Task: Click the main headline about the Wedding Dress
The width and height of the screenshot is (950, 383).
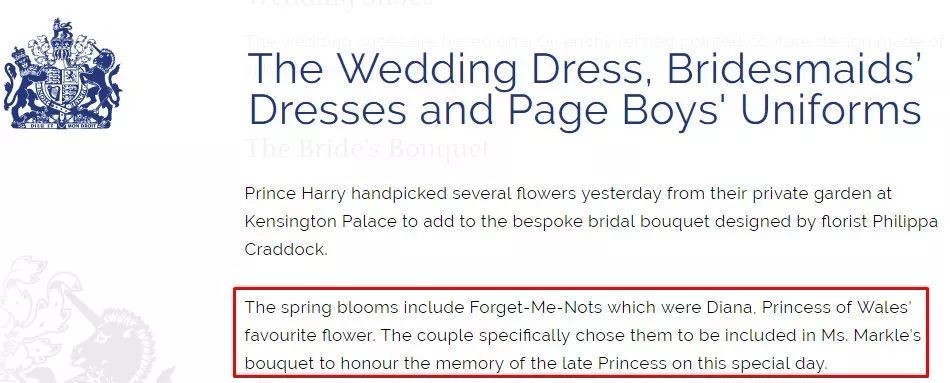Action: 585,89
